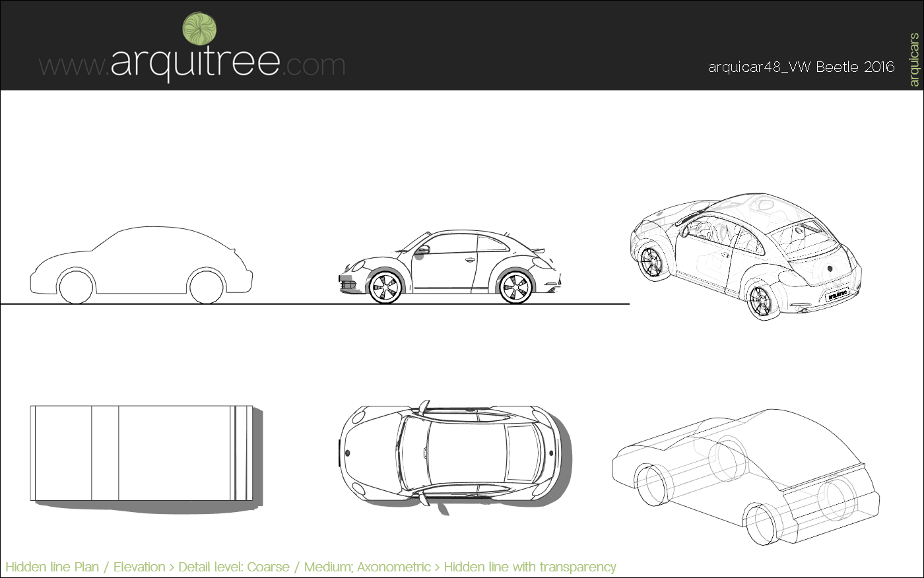Select the medium detail top plan car
This screenshot has height=578, width=924.
[x=451, y=453]
